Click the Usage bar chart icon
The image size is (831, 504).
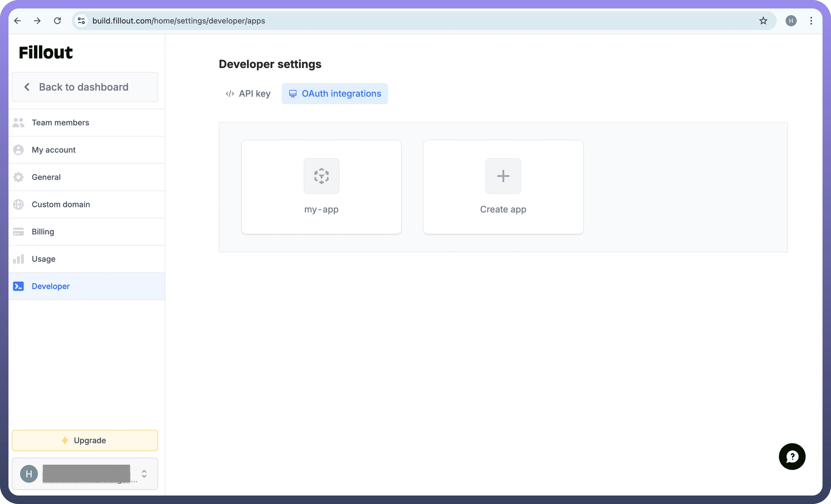coord(19,259)
